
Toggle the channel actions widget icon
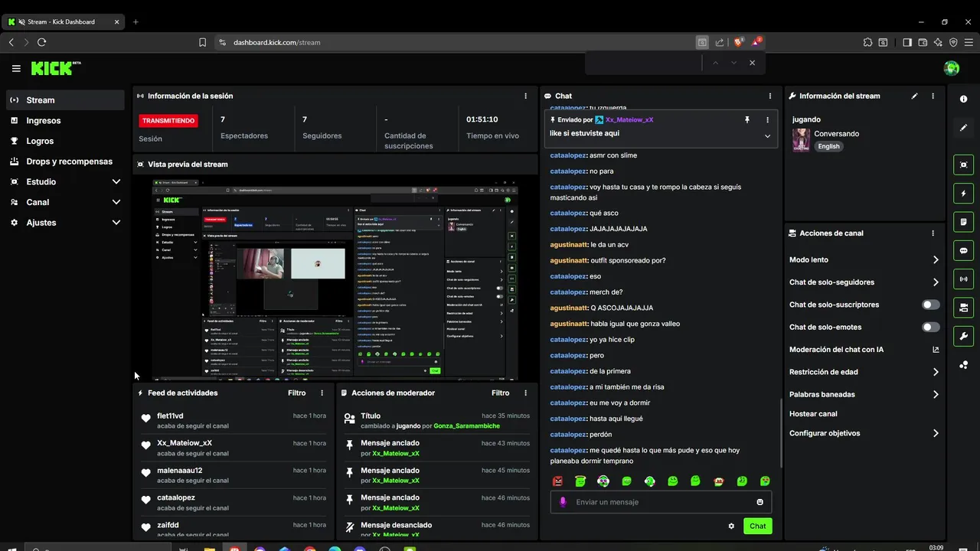(963, 308)
